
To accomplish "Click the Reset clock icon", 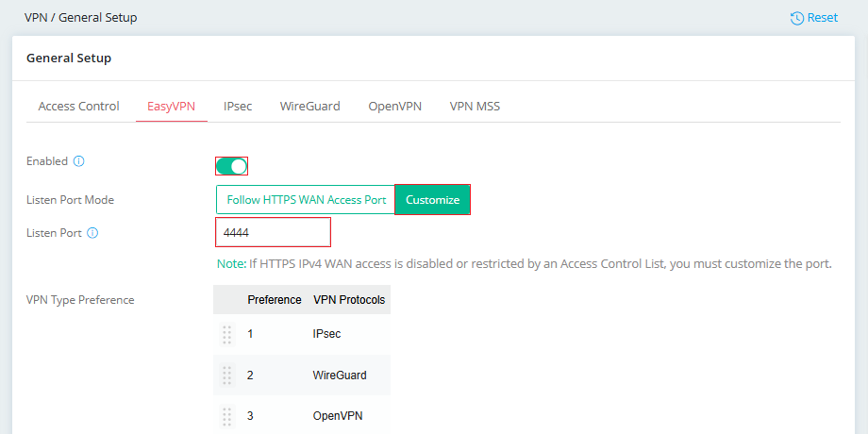I will coord(796,18).
